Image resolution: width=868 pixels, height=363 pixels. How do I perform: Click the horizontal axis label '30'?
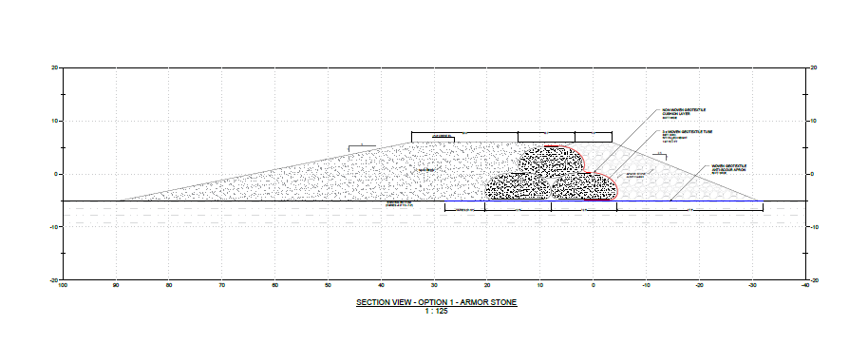(435, 285)
